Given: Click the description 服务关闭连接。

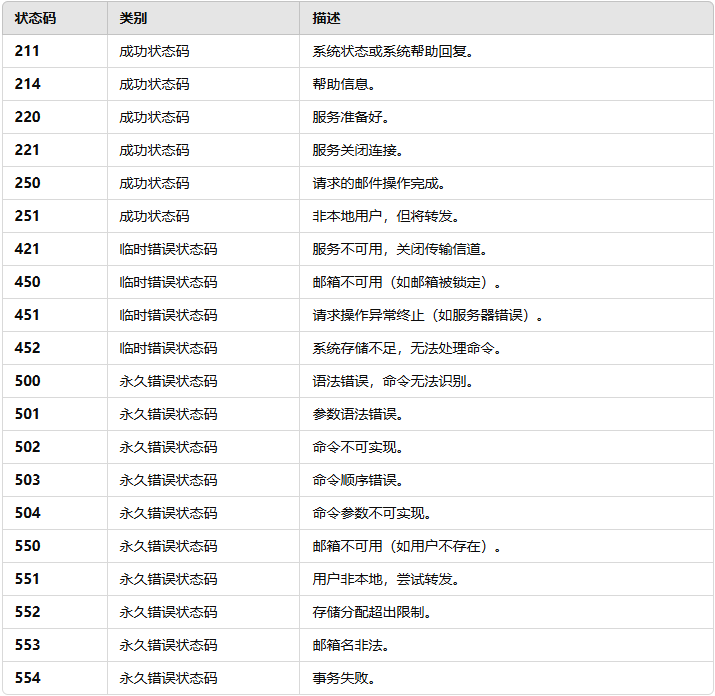Looking at the screenshot, I should click(358, 150).
